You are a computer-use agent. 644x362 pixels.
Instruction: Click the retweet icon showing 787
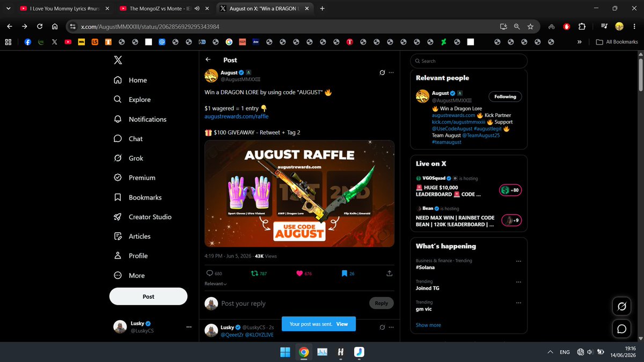pyautogui.click(x=254, y=273)
